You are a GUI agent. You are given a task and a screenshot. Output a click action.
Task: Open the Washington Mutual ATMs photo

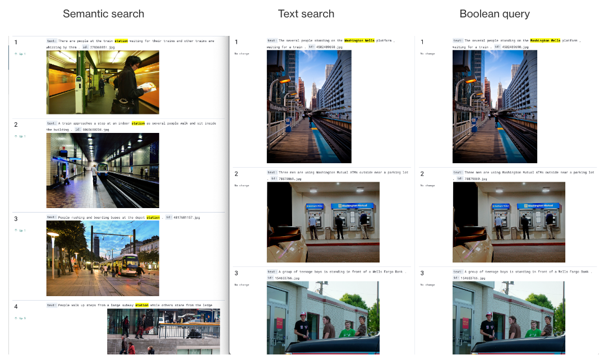click(x=323, y=222)
